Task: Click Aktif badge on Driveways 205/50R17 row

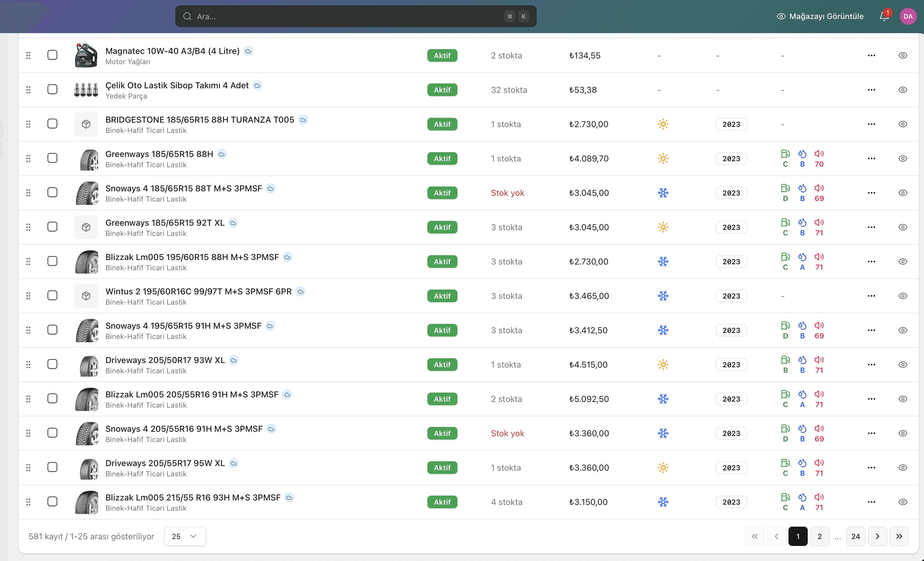Action: (x=442, y=365)
